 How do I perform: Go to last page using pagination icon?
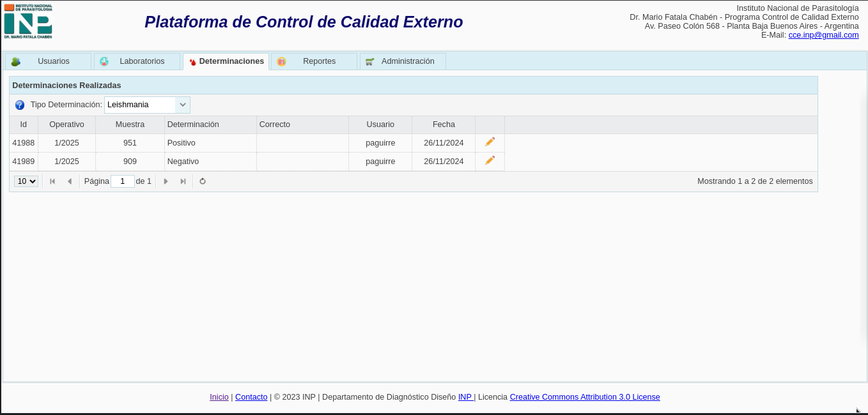pyautogui.click(x=183, y=181)
